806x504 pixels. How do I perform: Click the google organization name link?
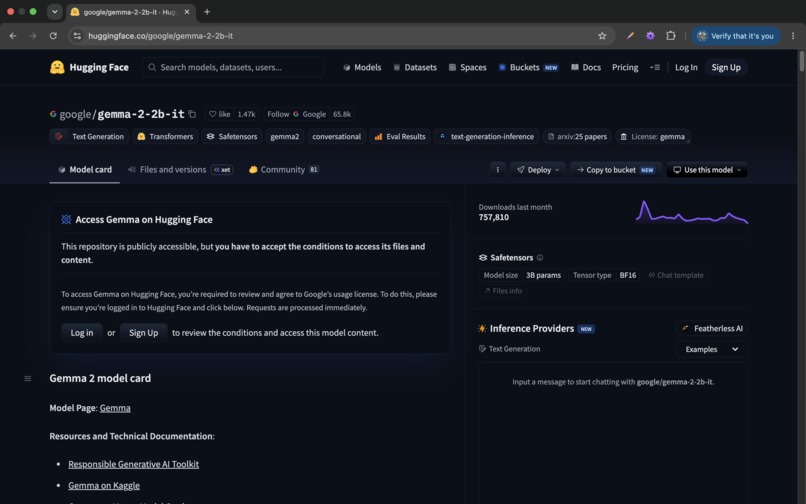(x=75, y=114)
